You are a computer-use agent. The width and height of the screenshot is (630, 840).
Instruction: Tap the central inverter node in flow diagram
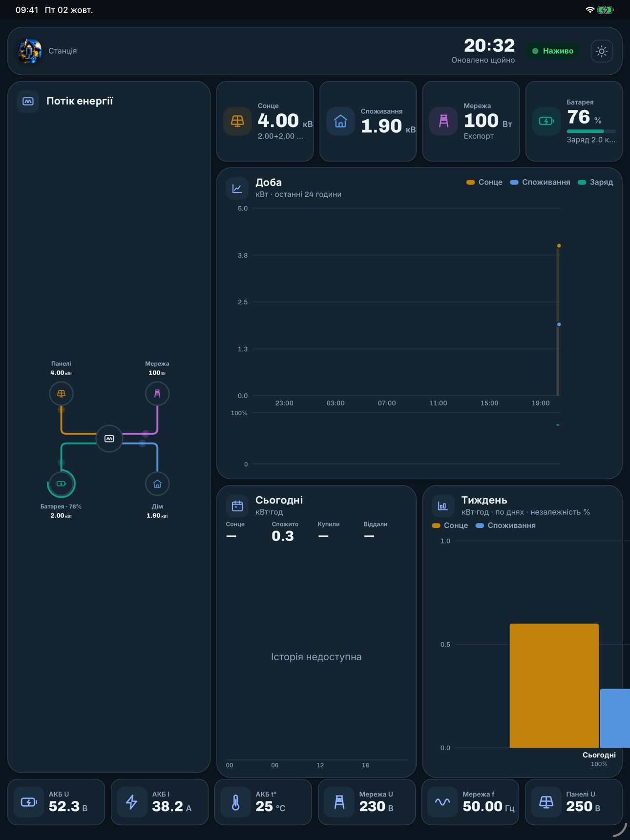click(x=109, y=439)
